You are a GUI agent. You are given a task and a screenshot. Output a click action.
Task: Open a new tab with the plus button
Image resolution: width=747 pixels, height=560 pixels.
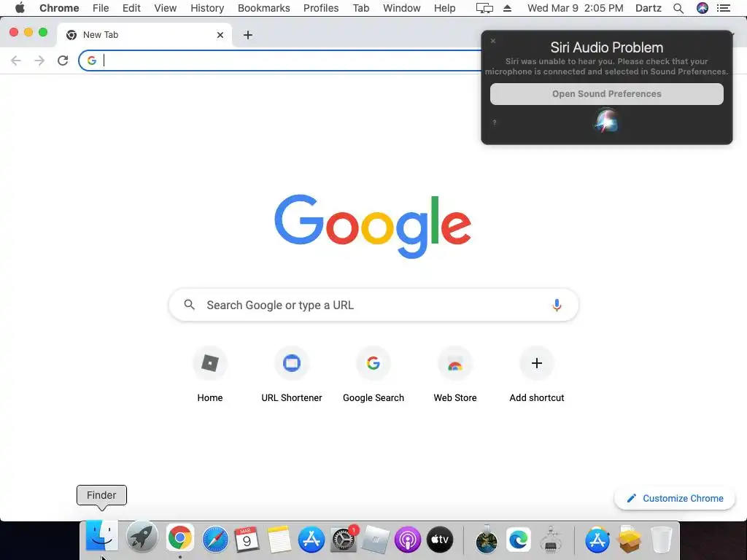tap(248, 35)
